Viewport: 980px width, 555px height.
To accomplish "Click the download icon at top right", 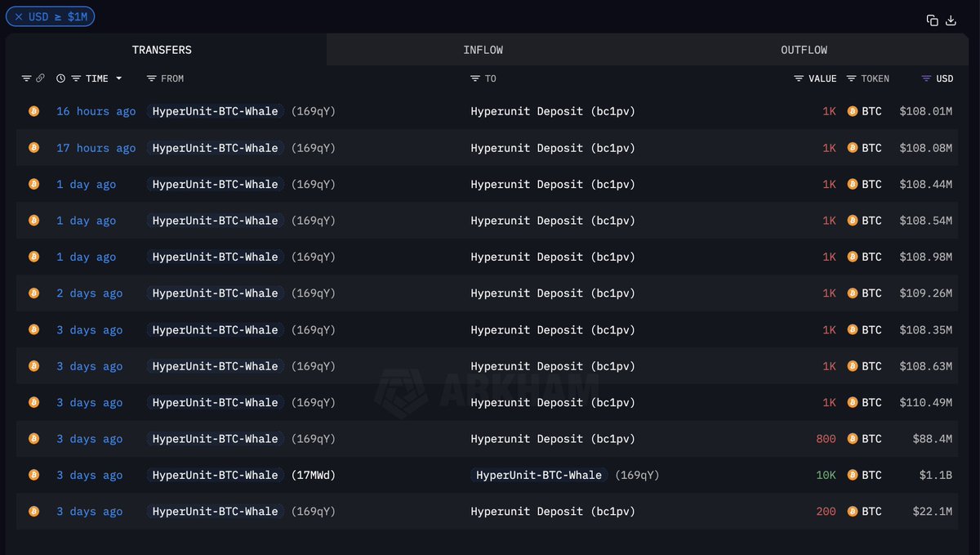I will [951, 20].
